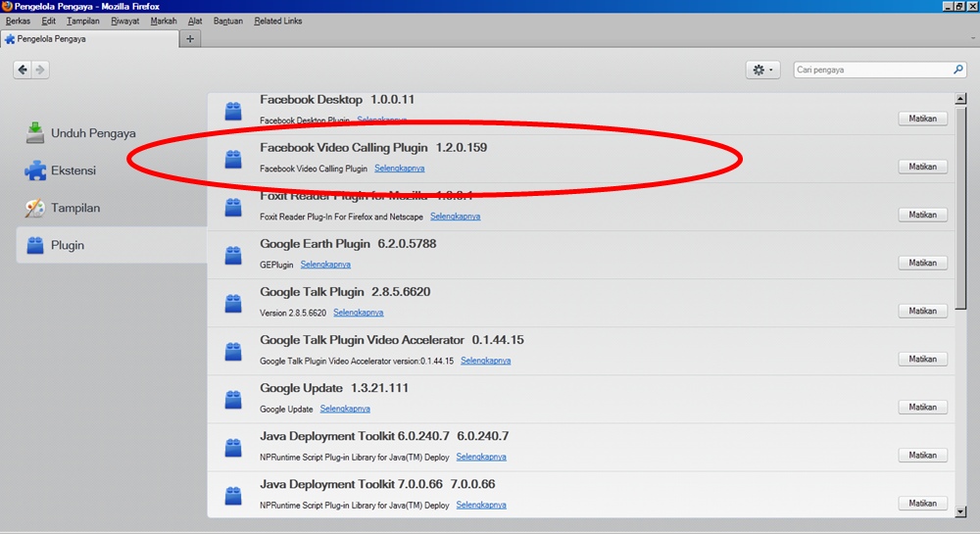Click Matikan for Google Talk Plugin Video Accelerator
This screenshot has height=534, width=980.
click(x=922, y=359)
